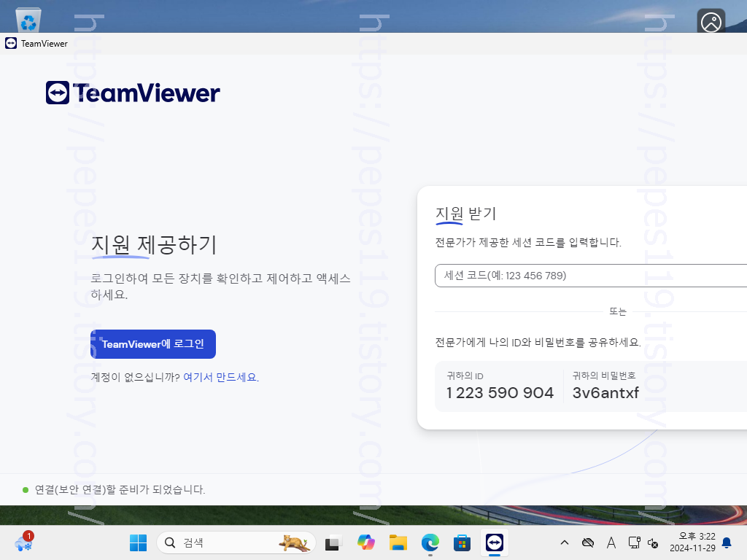This screenshot has height=560, width=747.
Task: Click the IME language indicator A
Action: click(x=611, y=542)
